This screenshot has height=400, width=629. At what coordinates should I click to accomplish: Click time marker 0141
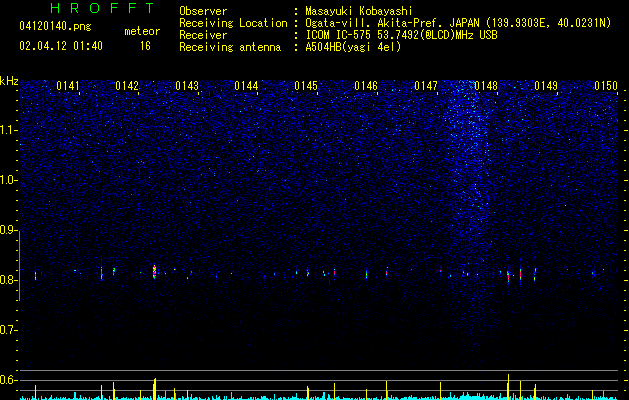[68, 86]
